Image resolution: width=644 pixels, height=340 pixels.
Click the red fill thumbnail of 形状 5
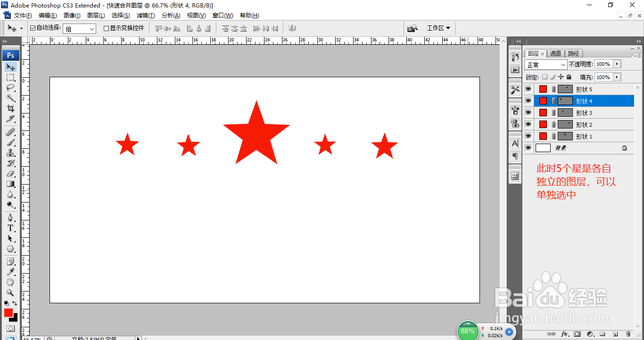click(x=543, y=89)
